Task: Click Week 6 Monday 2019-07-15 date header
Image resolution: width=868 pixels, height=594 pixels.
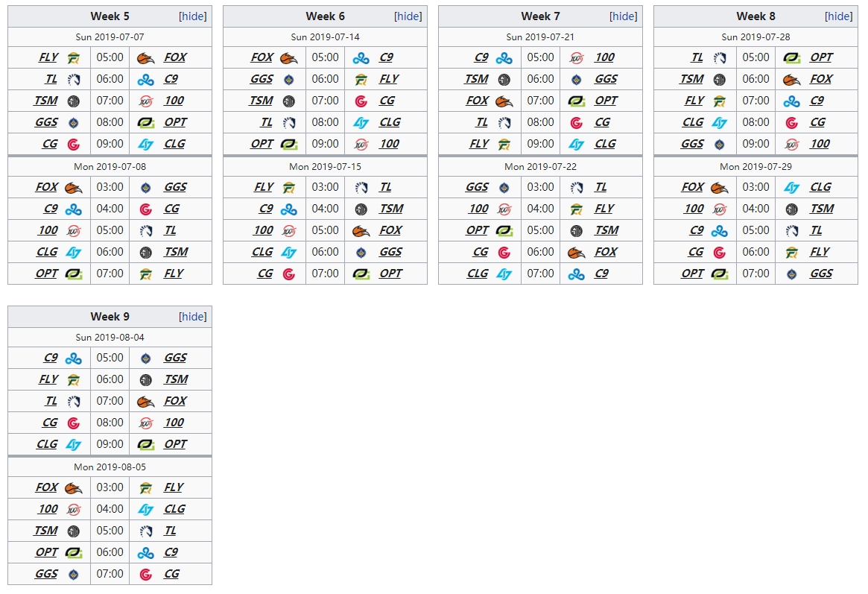Action: (x=325, y=167)
